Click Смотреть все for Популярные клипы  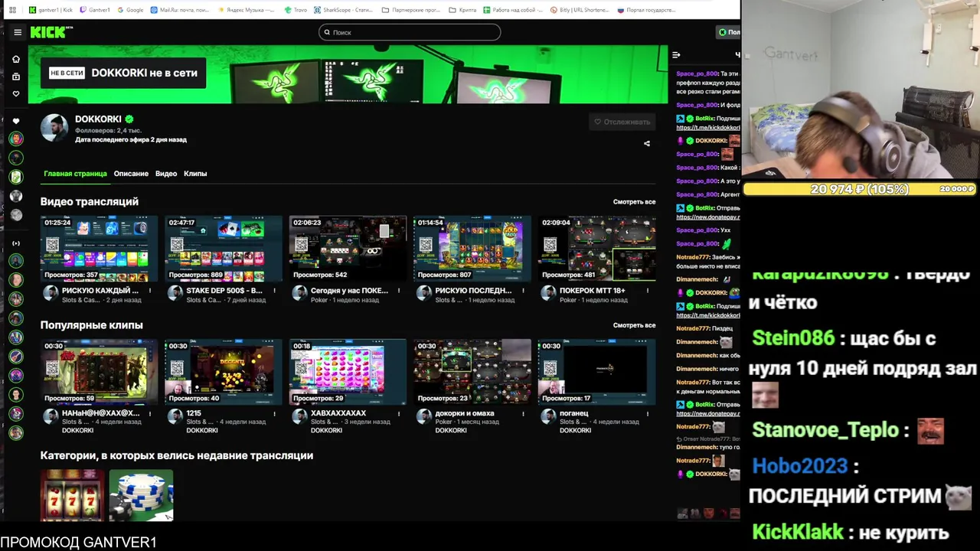(634, 325)
